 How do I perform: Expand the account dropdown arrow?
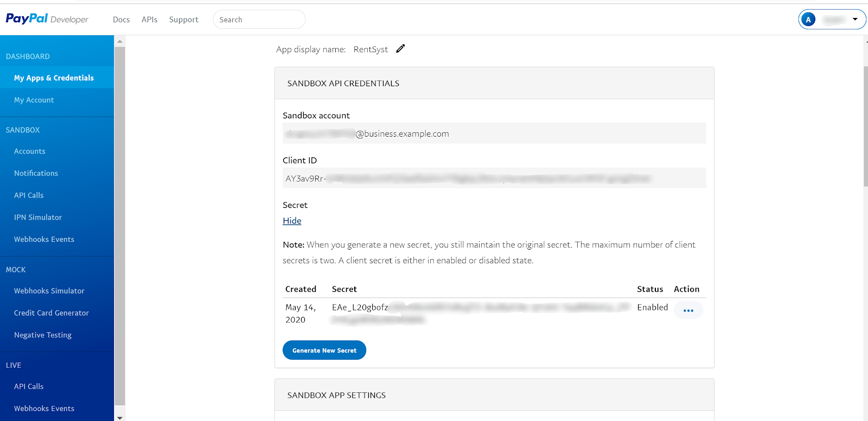855,20
